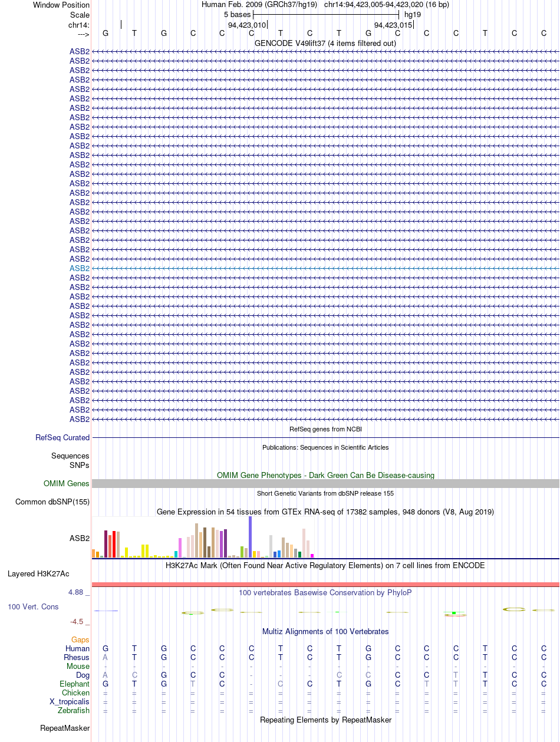Select the Dog alignment row label
560x742 pixels.
83,675
